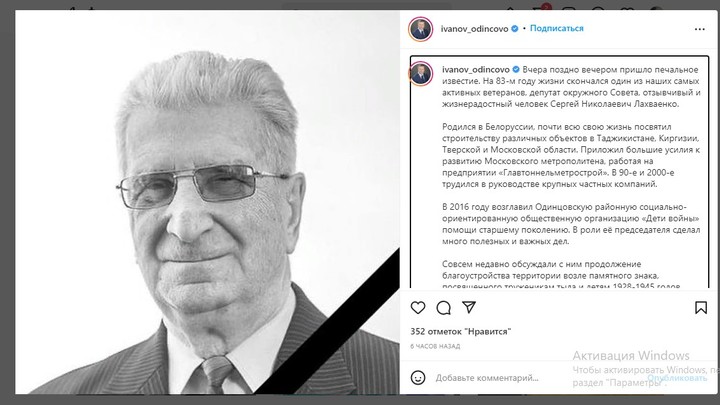Click the dark overlay outside the post
This screenshot has height=405, width=720.
[x=7, y=202]
